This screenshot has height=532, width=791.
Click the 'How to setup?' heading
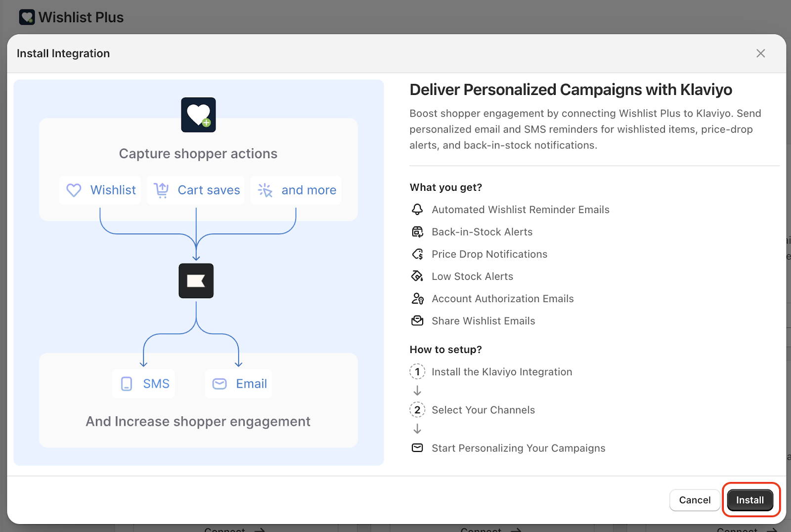tap(446, 350)
